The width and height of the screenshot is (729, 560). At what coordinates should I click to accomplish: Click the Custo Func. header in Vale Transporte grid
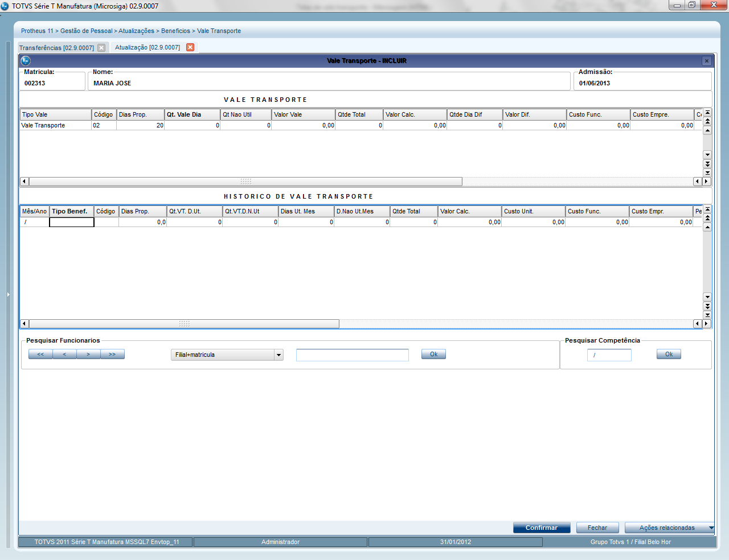[x=599, y=114]
